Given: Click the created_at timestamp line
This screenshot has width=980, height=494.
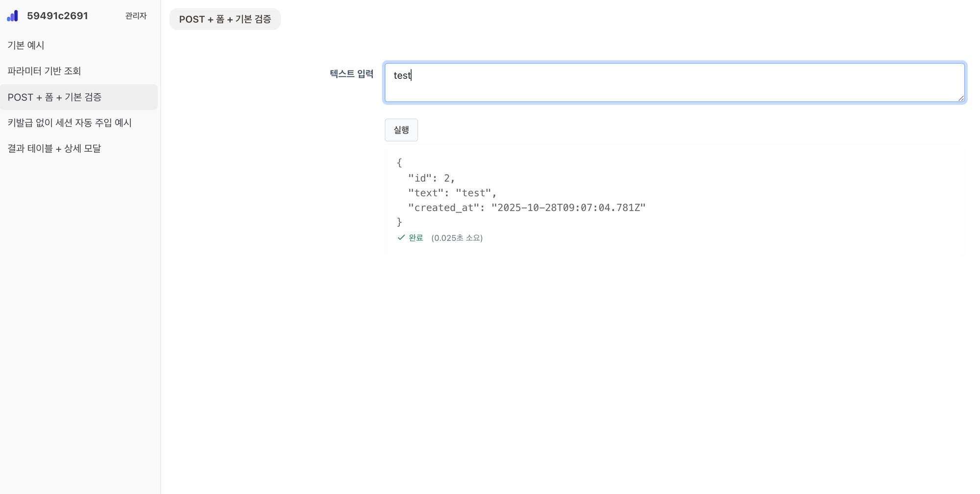Looking at the screenshot, I should pos(526,208).
